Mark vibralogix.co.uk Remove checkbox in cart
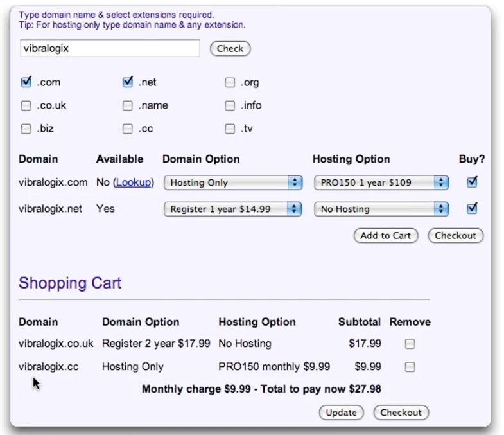This screenshot has height=435, width=504. point(410,344)
